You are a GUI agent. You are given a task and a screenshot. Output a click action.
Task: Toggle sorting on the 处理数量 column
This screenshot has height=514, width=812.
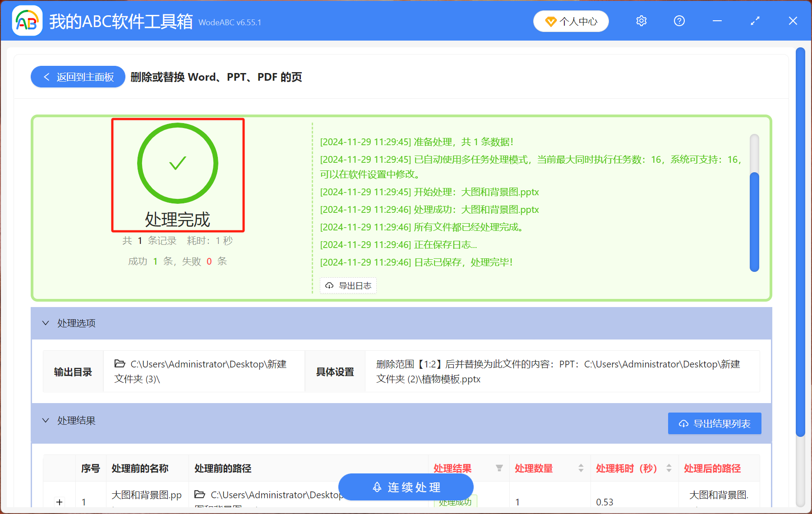pyautogui.click(x=581, y=468)
